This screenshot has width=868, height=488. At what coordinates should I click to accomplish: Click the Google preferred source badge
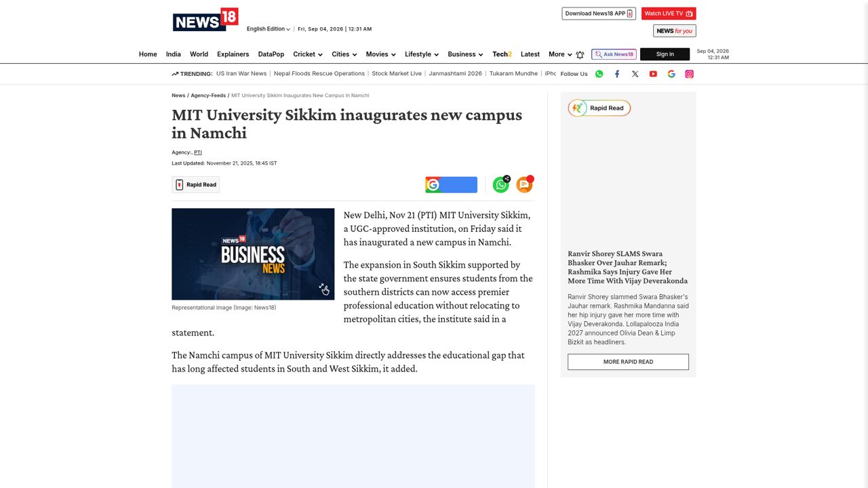click(x=451, y=185)
